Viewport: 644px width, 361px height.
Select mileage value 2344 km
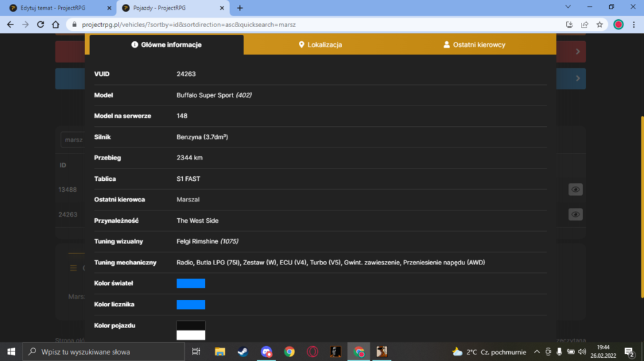(189, 158)
